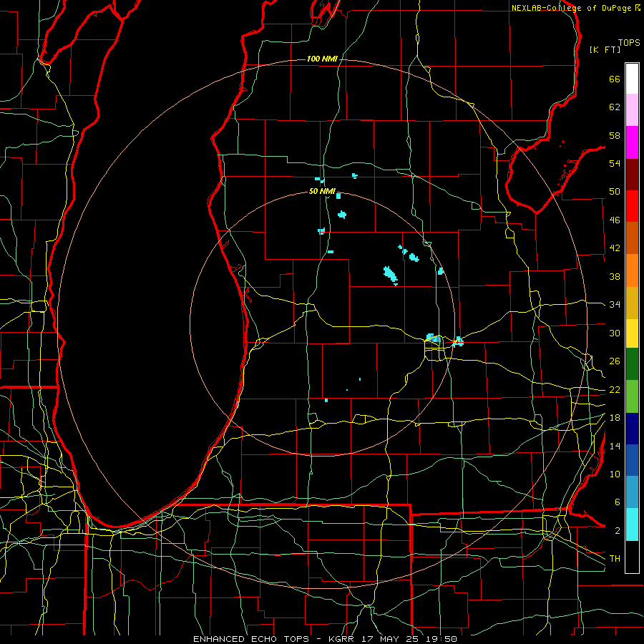Screen dimensions: 644x644
Task: Click the legend value 18
Action: point(615,418)
